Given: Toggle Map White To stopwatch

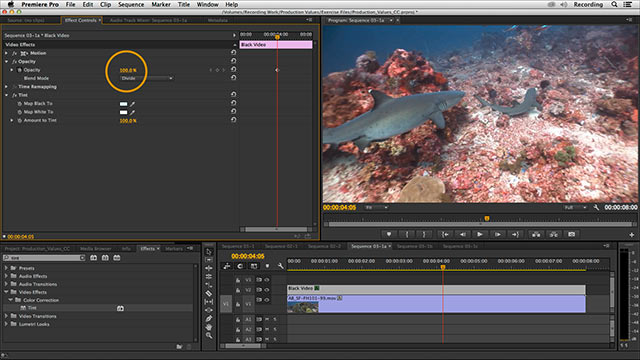Looking at the screenshot, I should click(19, 112).
